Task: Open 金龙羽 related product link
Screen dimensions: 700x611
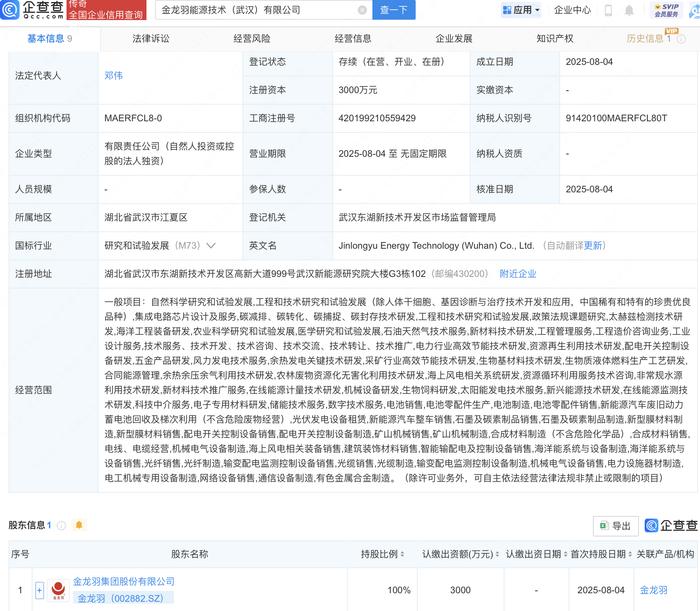Action: (654, 590)
